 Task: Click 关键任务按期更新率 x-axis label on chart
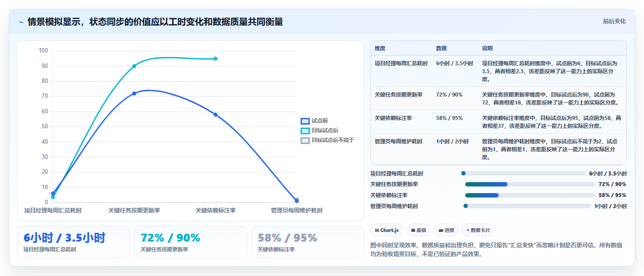134,211
